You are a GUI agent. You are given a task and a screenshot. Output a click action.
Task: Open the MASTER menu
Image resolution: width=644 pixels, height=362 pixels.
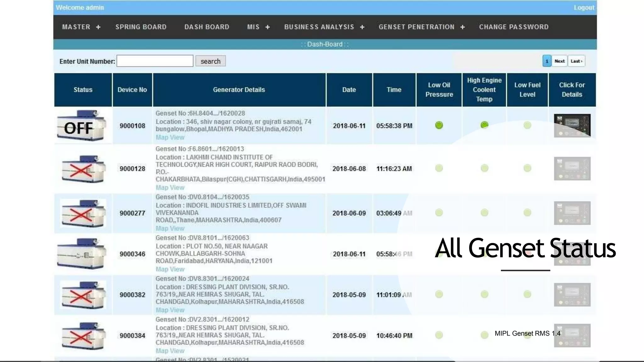76,27
